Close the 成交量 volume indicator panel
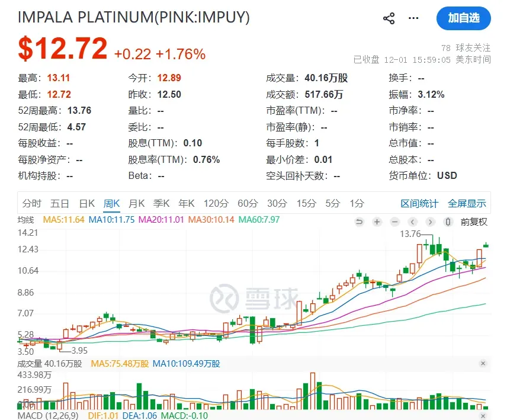The width and height of the screenshot is (507, 420). point(483,363)
